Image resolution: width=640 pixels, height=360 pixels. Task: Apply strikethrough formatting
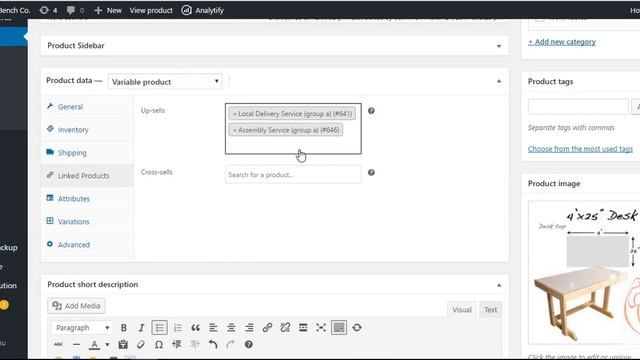58,344
